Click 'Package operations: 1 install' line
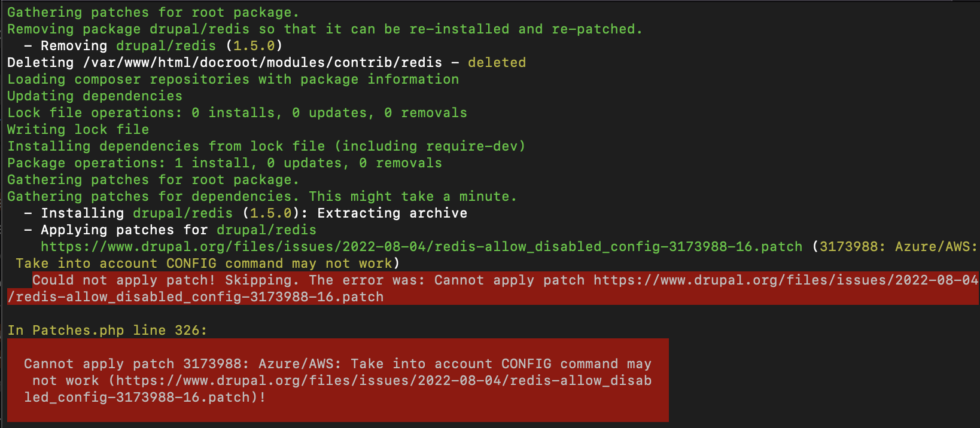Image resolution: width=980 pixels, height=428 pixels. [224, 163]
